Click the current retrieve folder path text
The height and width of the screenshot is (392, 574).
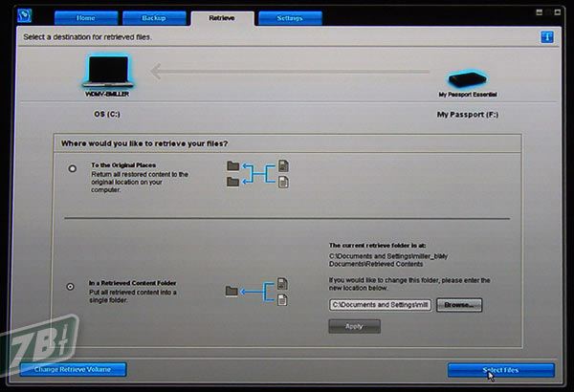(x=388, y=260)
